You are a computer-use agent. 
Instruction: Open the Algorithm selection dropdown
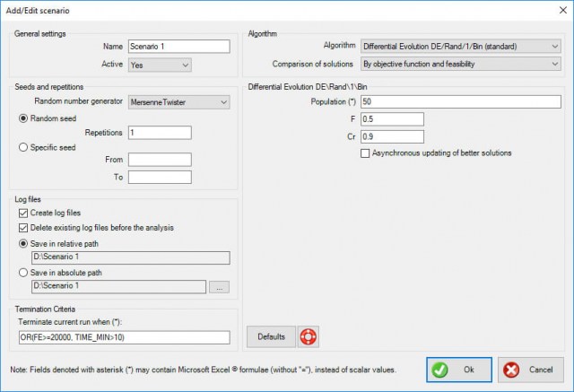coord(460,46)
